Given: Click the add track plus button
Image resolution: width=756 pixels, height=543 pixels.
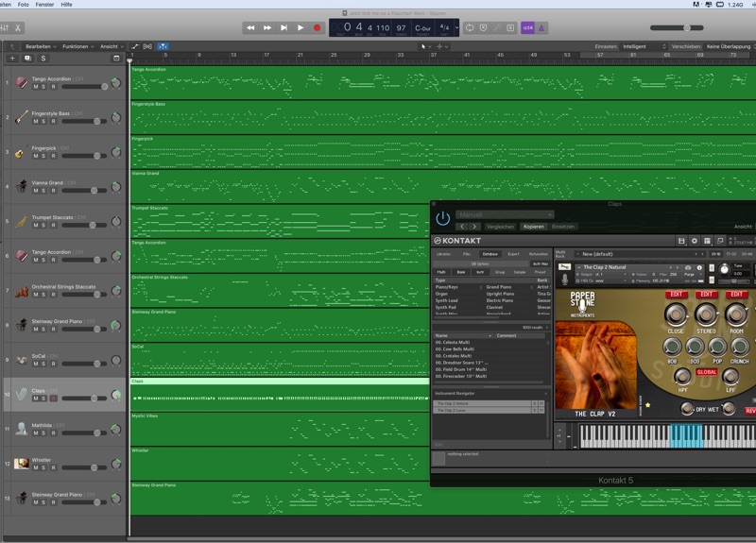Looking at the screenshot, I should click(x=12, y=59).
